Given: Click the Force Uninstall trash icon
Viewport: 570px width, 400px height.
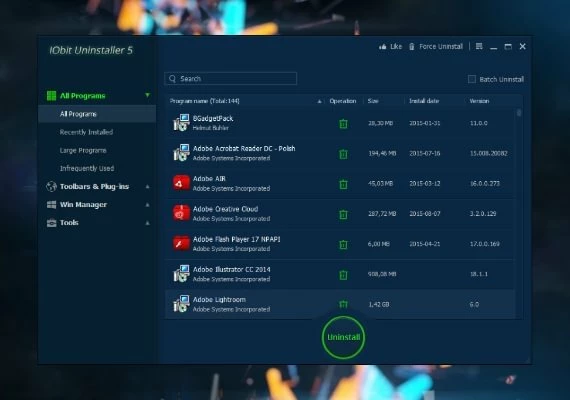Looking at the screenshot, I should click(412, 47).
